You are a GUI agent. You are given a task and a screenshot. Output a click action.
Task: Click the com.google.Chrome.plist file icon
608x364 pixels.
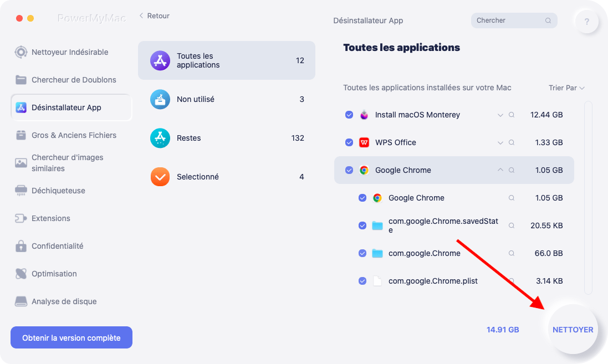tap(377, 281)
